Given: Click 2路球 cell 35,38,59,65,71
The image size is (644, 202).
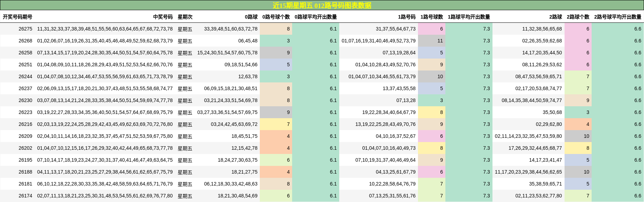Looking at the screenshot, I should click(x=546, y=184).
